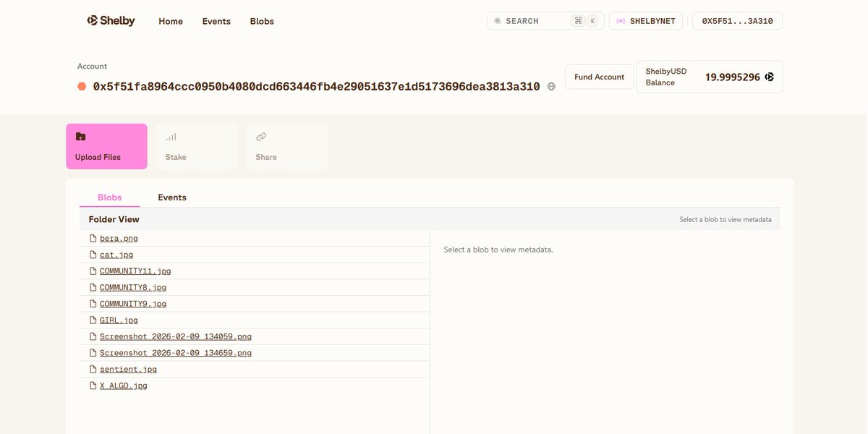
Task: Click the search magnifier icon
Action: [498, 21]
